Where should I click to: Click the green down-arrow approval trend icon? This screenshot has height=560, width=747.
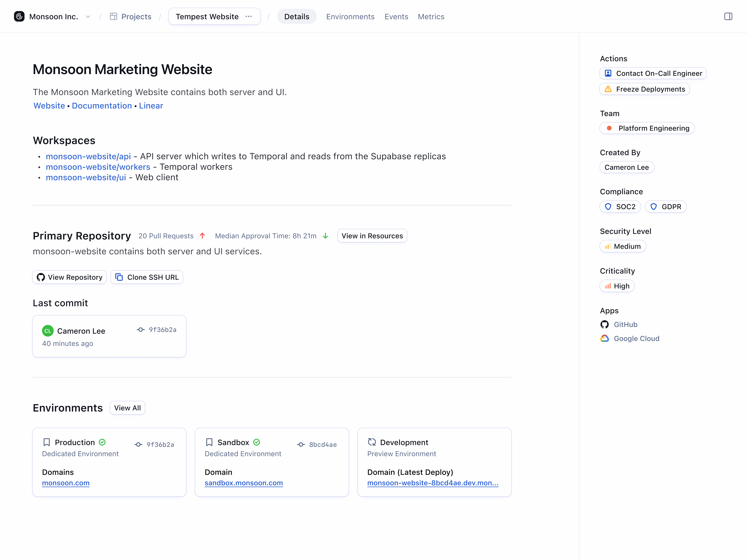tap(325, 236)
